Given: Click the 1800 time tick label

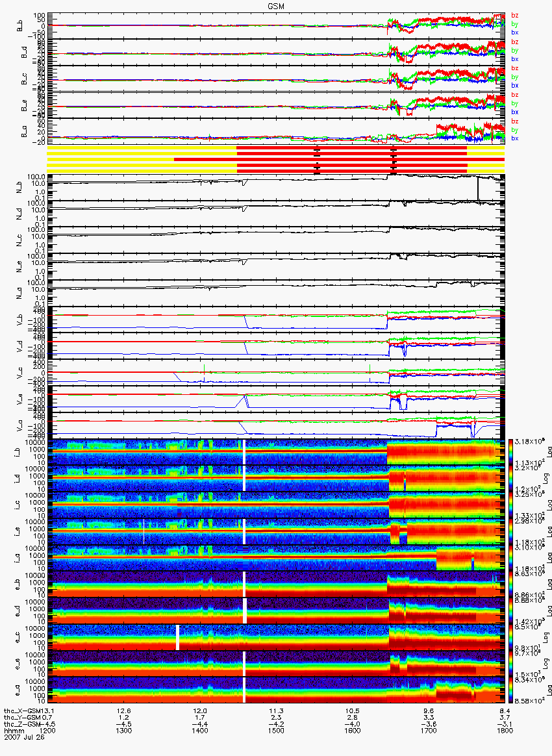Looking at the screenshot, I should pyautogui.click(x=505, y=731).
